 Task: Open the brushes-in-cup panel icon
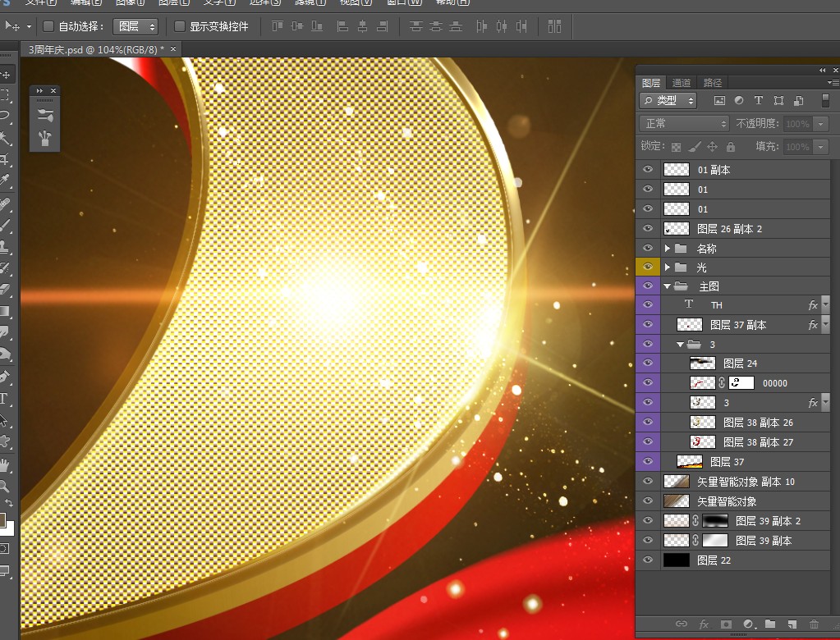point(45,138)
